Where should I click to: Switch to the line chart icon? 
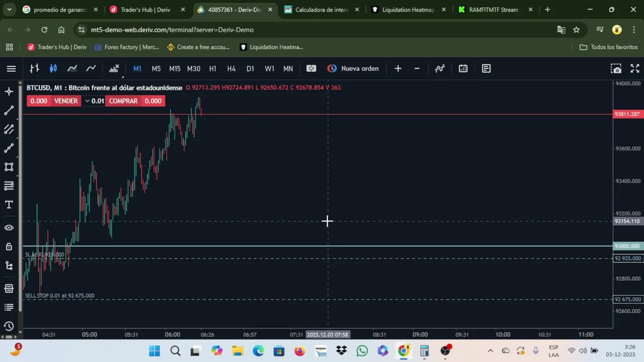[x=72, y=68]
